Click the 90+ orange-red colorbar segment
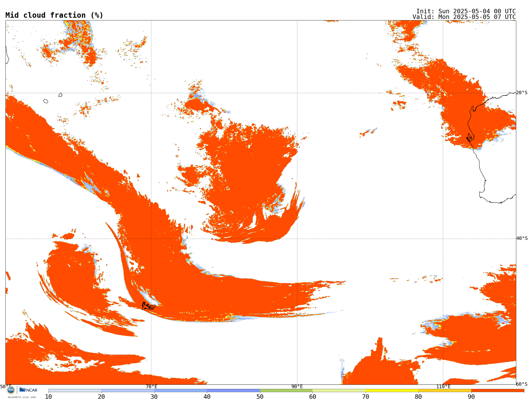Image resolution: width=532 pixels, height=400 pixels. coord(498,391)
